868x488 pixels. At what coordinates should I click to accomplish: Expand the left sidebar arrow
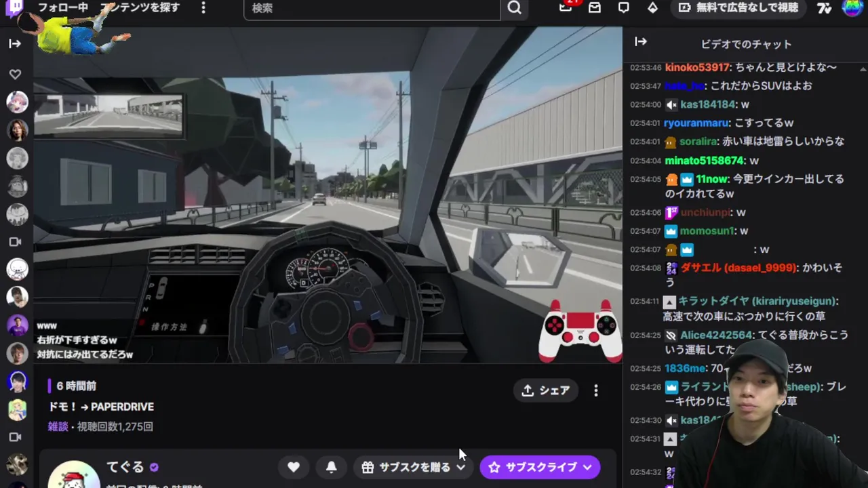(15, 44)
